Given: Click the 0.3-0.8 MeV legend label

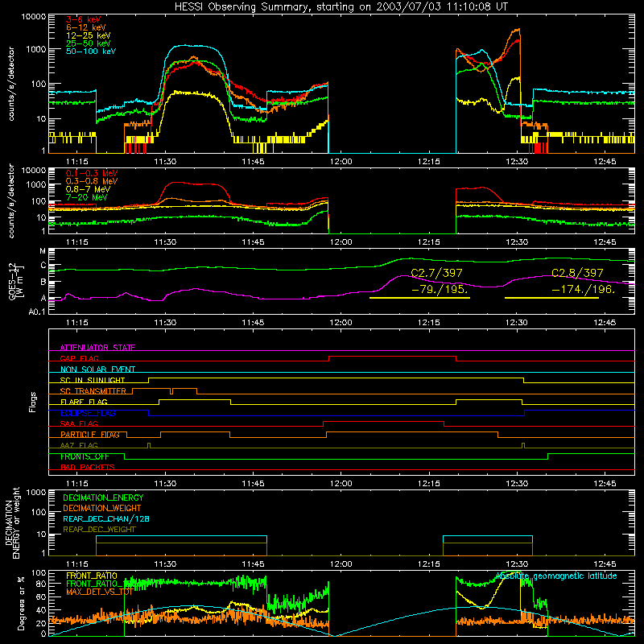Looking at the screenshot, I should 92,181.
